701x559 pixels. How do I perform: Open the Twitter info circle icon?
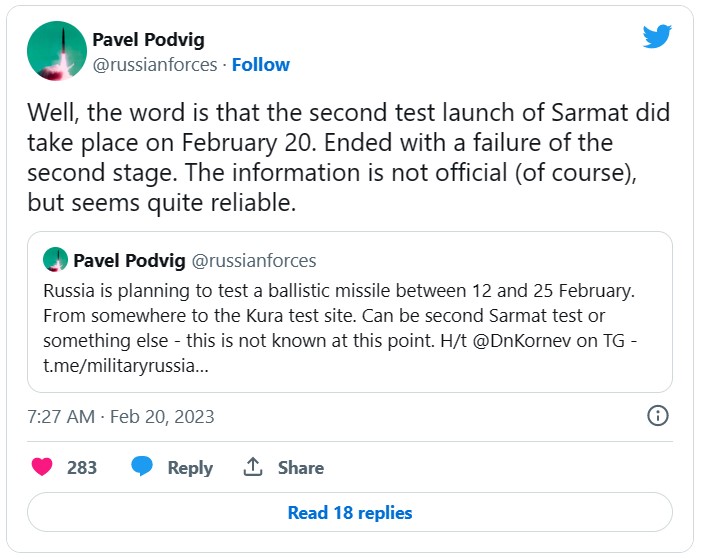point(658,416)
